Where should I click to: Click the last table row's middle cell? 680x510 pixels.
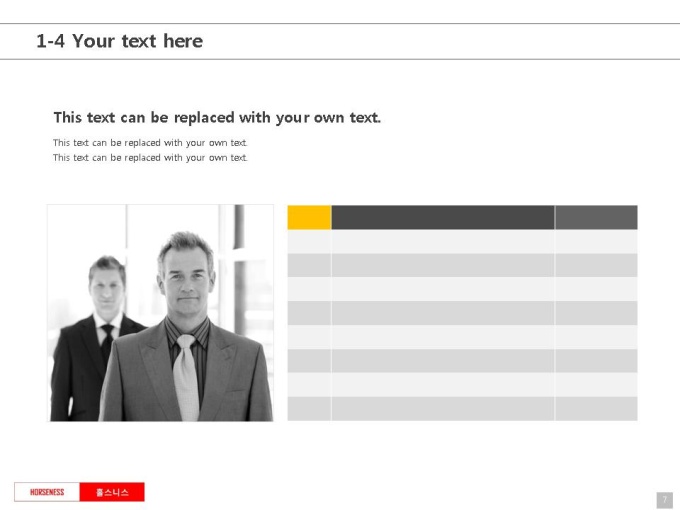pyautogui.click(x=443, y=409)
